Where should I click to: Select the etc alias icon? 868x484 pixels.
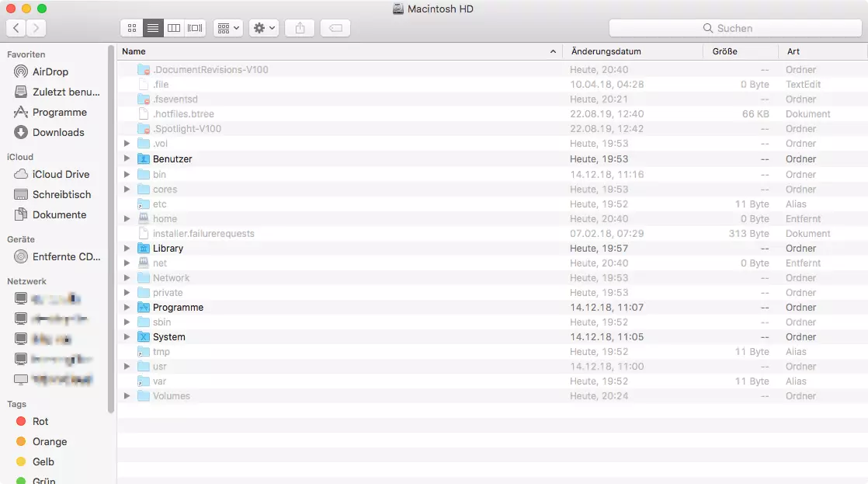(144, 204)
